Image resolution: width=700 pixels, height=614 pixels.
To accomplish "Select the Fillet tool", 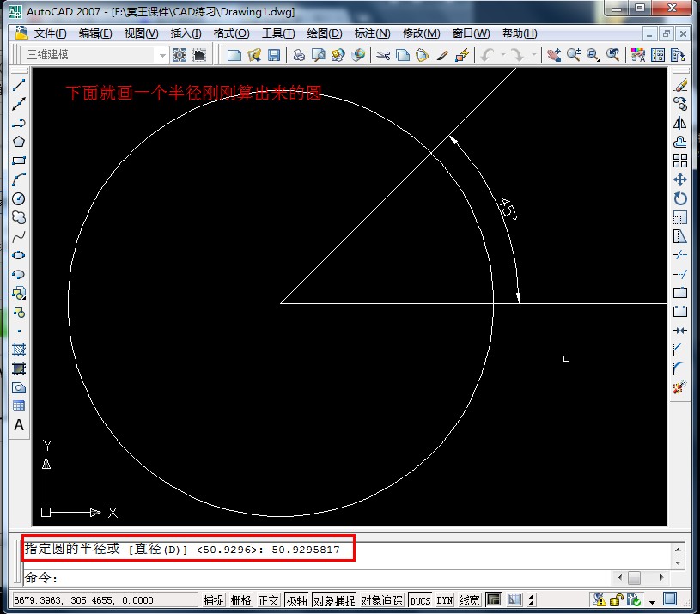I will pos(680,368).
